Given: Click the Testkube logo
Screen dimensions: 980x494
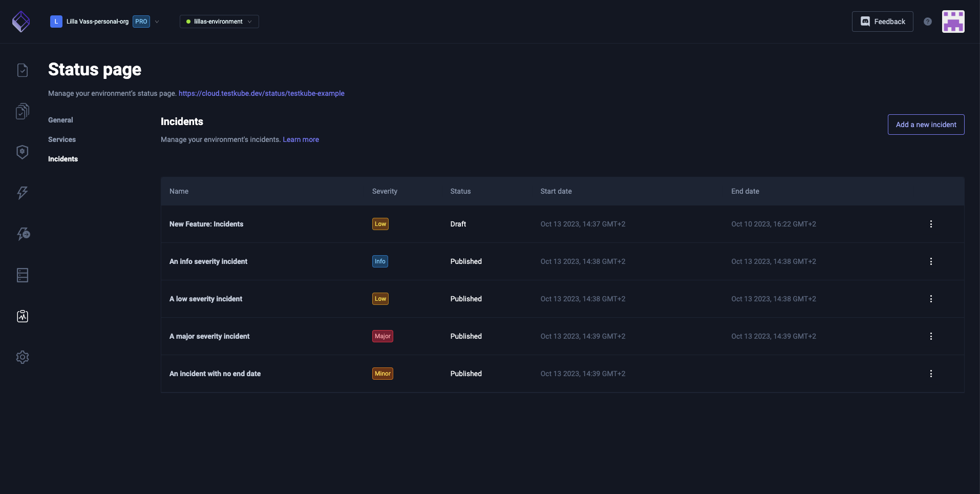Looking at the screenshot, I should [x=21, y=22].
